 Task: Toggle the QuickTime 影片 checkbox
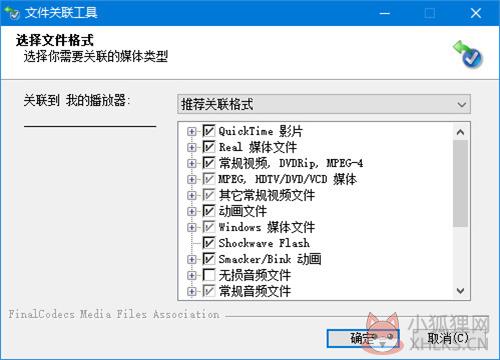[x=209, y=131]
